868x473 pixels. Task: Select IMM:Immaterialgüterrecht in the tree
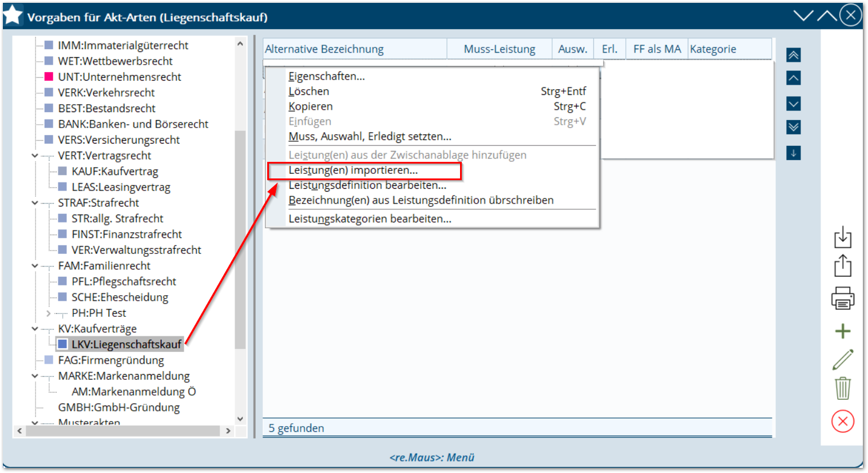123,45
